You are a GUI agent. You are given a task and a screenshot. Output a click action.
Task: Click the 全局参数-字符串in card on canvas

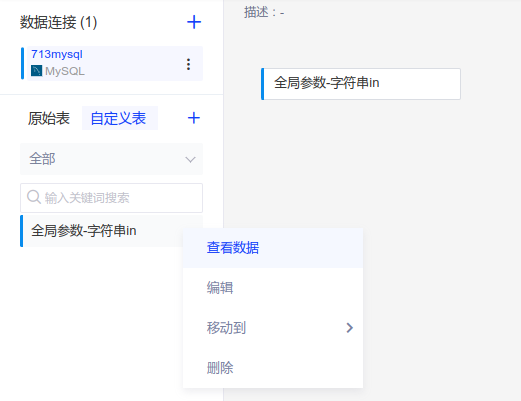tap(361, 84)
